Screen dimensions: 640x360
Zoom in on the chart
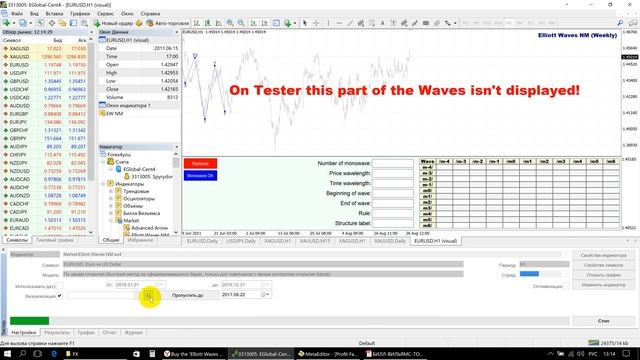click(230, 23)
